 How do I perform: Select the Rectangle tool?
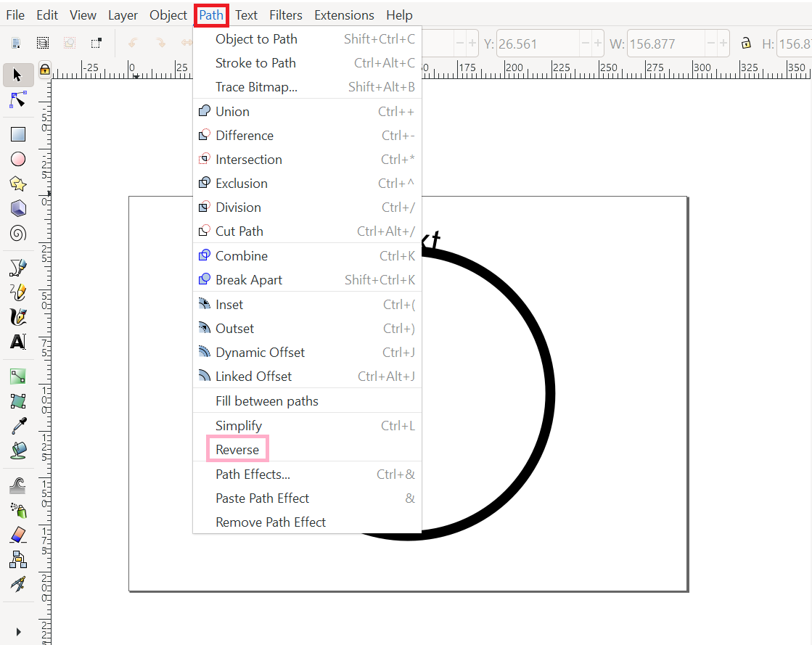pos(17,135)
